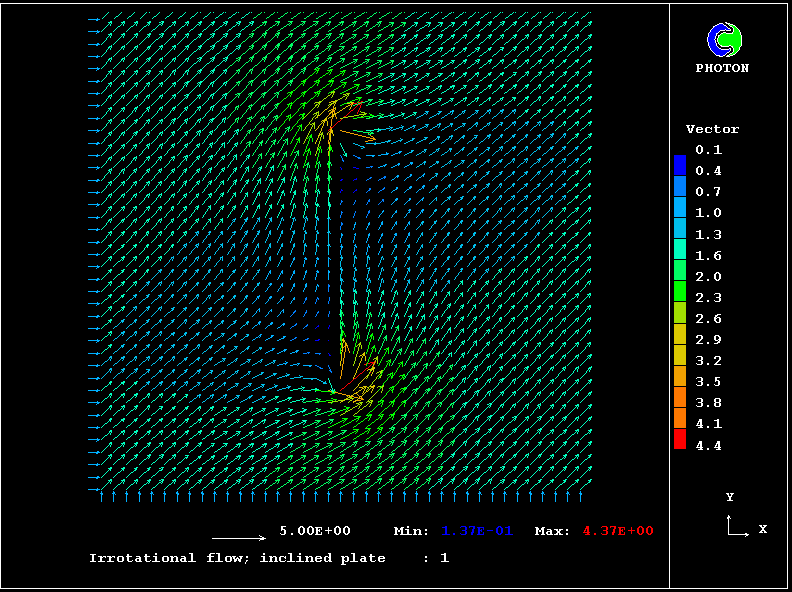Click the 'Irrotational flow; inclined plate' caption
The width and height of the screenshot is (792, 592).
point(237,558)
